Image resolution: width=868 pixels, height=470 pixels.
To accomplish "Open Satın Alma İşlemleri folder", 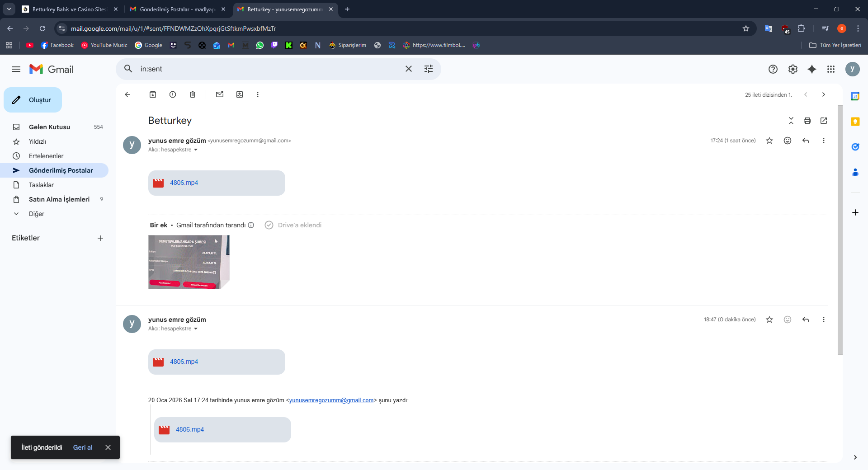I will point(54,199).
